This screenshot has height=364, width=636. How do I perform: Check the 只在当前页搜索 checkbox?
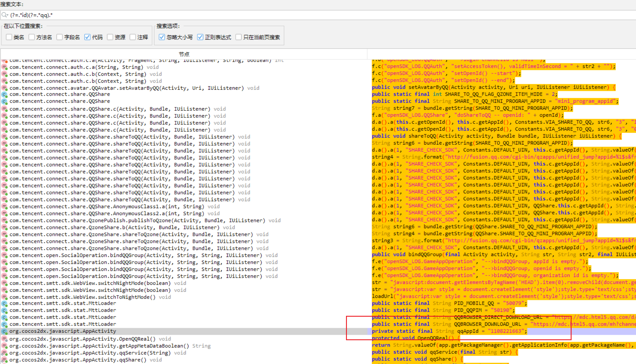239,37
